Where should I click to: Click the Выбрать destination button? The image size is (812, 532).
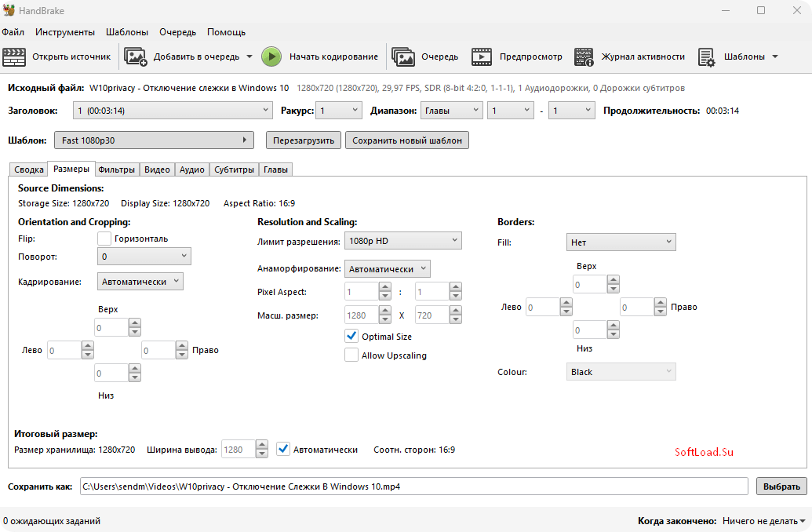coord(781,486)
